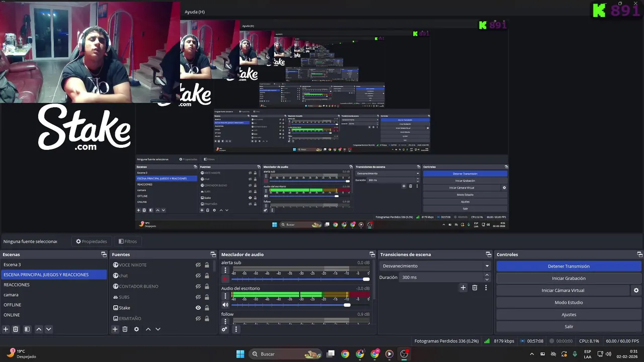
Task: Open Filtros for selected source
Action: pos(127,241)
